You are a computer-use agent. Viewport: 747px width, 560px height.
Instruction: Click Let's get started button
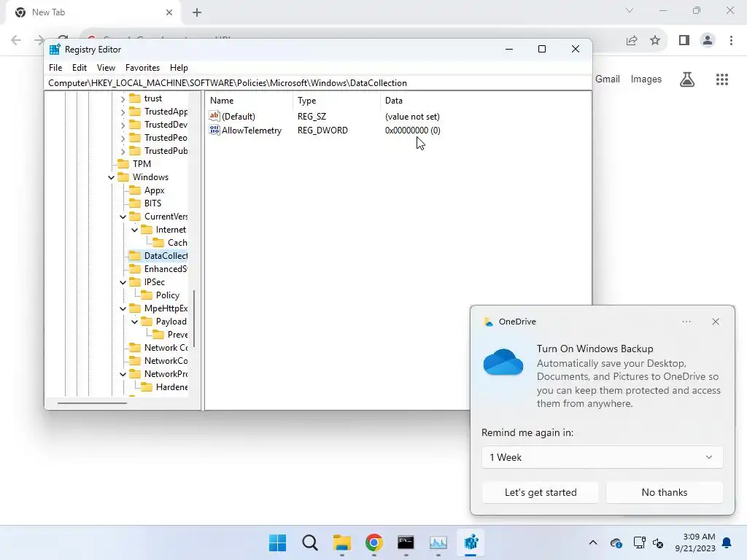(541, 492)
